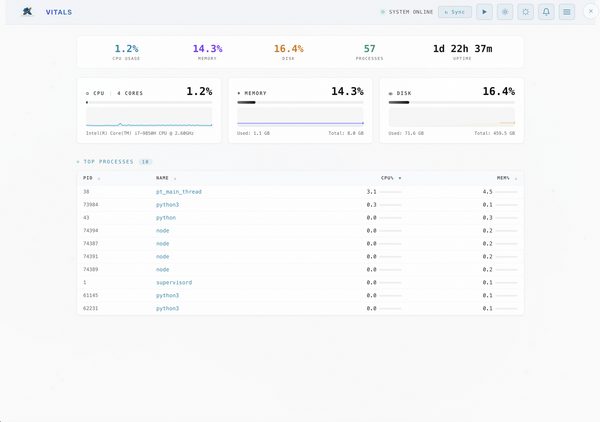Image resolution: width=600 pixels, height=422 pixels.
Task: Click the memory Used: 1.1 GB label
Action: pyautogui.click(x=253, y=133)
